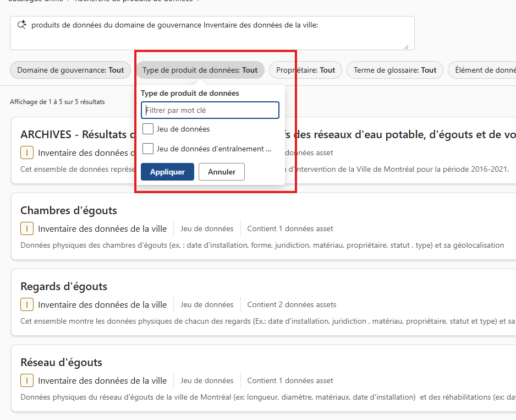Open the Chambres d'égouts data product
Screen dimensions: 516x420
click(69, 210)
